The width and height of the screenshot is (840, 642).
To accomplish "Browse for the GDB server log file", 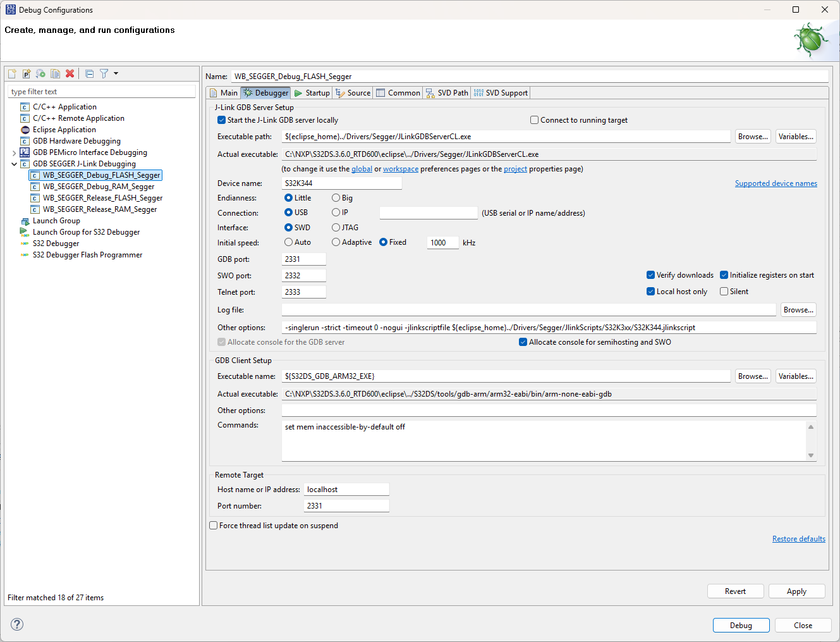I will pyautogui.click(x=798, y=310).
